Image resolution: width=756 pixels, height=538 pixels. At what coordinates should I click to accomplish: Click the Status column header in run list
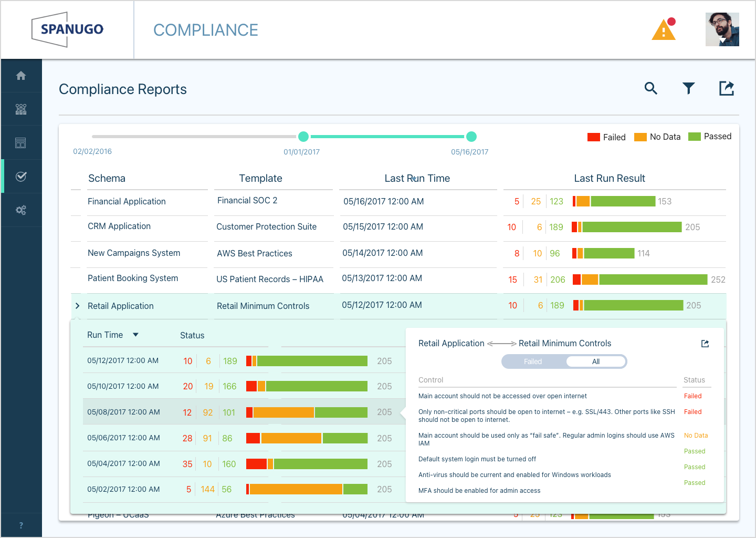192,335
